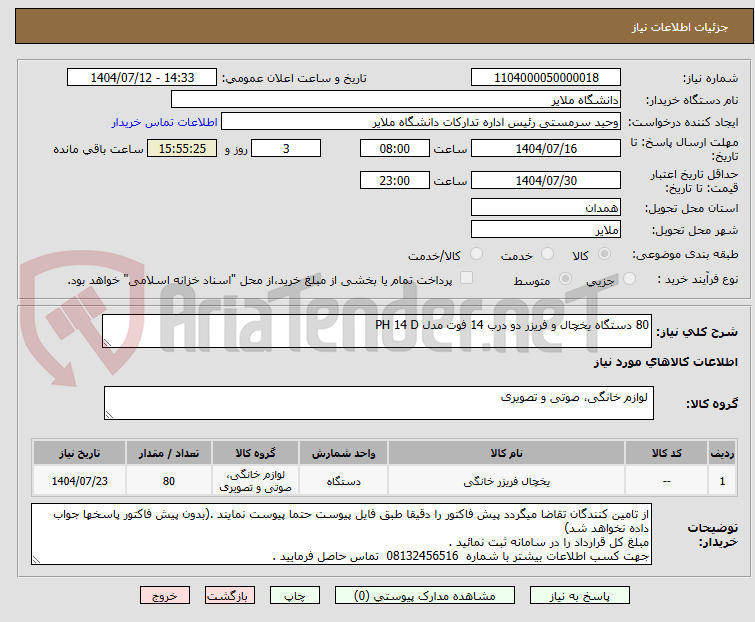
Task: Click the تعداد / مقدار column header
Action: (169, 453)
